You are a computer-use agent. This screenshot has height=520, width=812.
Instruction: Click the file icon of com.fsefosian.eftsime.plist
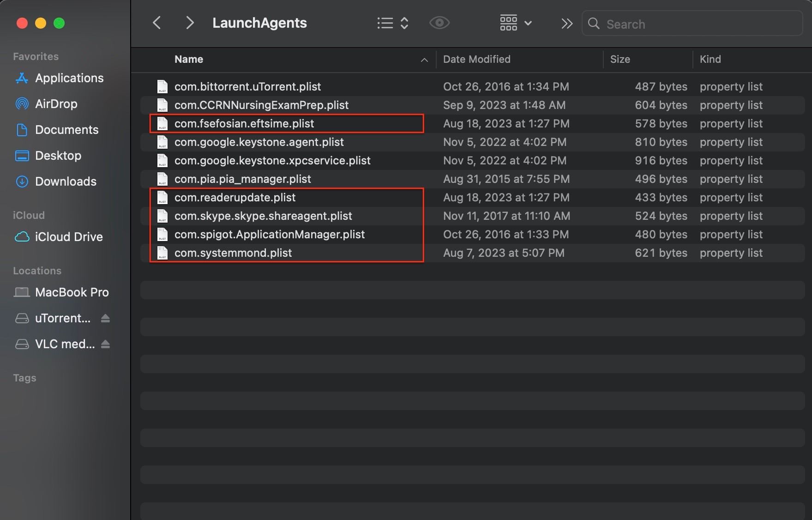point(162,123)
